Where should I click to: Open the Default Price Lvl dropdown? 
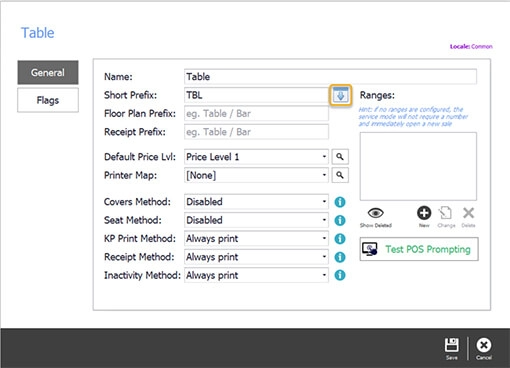256,157
